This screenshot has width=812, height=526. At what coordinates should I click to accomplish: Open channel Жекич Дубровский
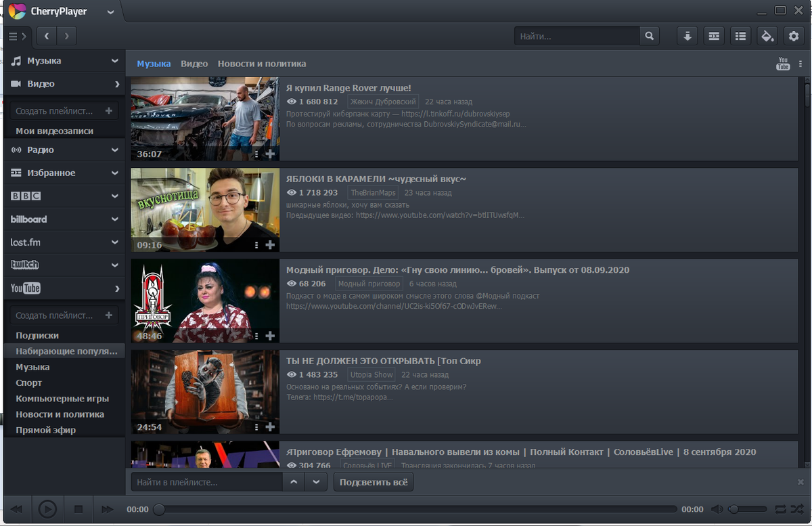click(383, 102)
